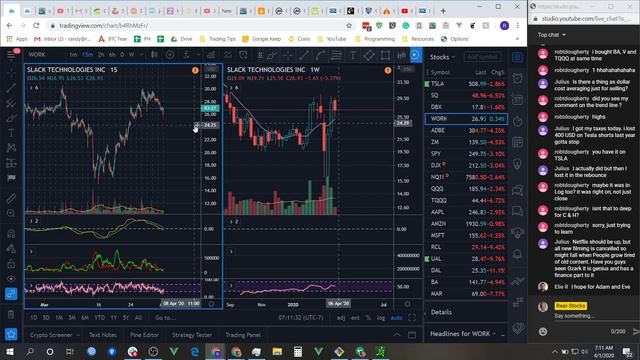Select the trend line drawing tool
Viewport: 640px width, 360px height.
click(11, 88)
